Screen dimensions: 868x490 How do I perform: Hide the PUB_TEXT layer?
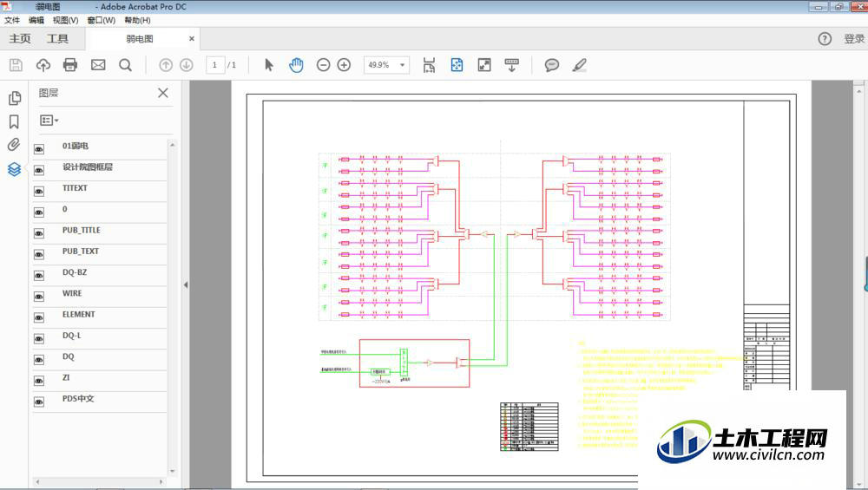[x=39, y=254]
